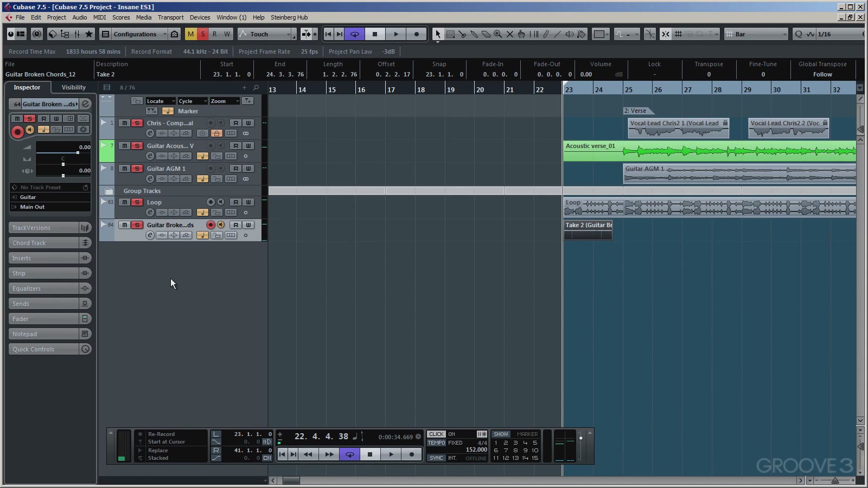Toggle the global Mute M toolbar button
This screenshot has width=868, height=488.
(190, 34)
